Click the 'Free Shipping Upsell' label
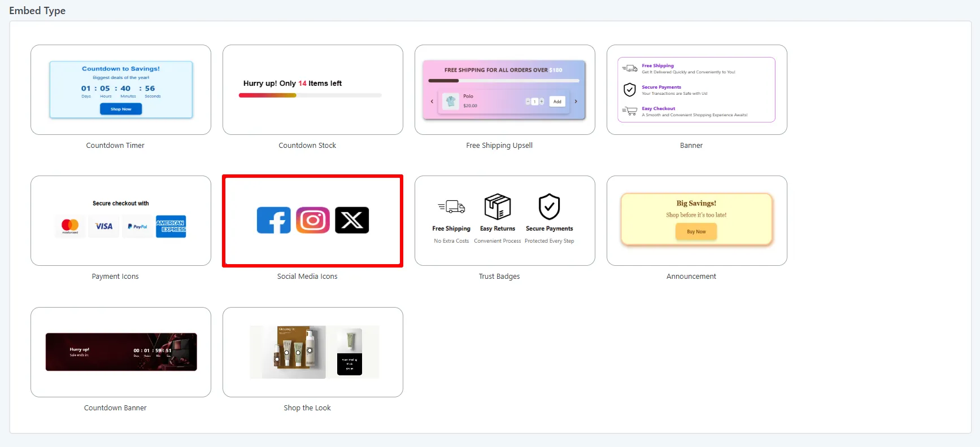Viewport: 980px width, 447px height. [499, 146]
